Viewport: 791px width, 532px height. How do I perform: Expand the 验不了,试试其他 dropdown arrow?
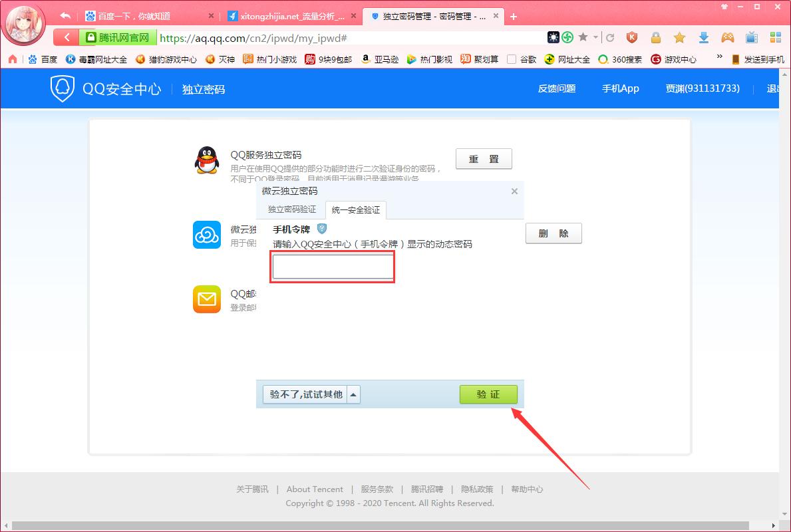[353, 394]
